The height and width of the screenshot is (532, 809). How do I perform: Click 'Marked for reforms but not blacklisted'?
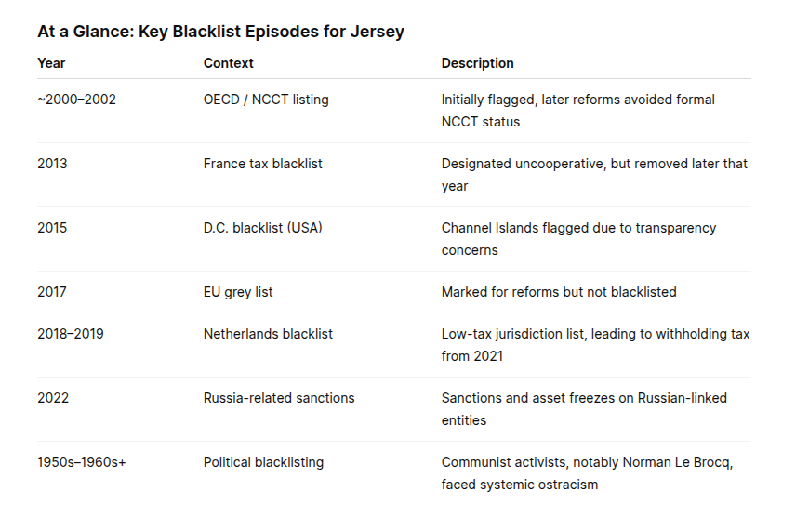point(559,292)
